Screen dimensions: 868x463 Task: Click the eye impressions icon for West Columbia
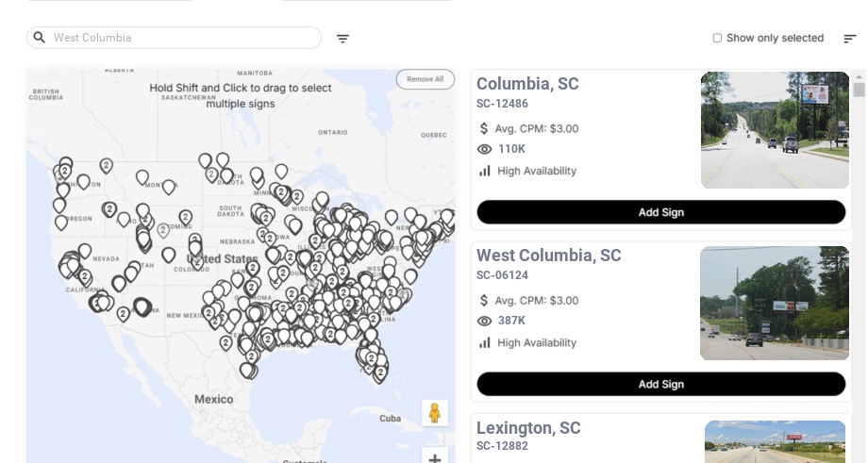coord(485,322)
